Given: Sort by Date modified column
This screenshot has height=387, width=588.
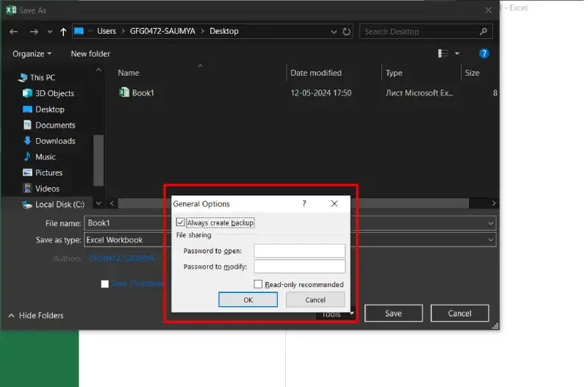Looking at the screenshot, I should pos(316,73).
